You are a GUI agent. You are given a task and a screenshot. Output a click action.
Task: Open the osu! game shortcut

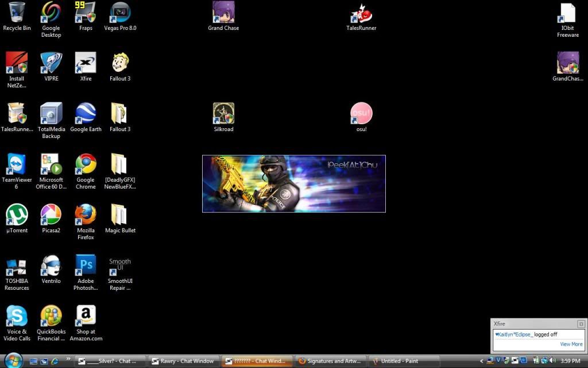[361, 114]
